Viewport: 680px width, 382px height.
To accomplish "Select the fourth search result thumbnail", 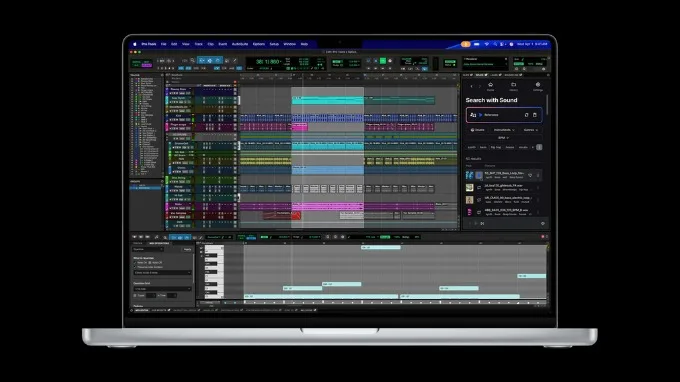I will (469, 212).
